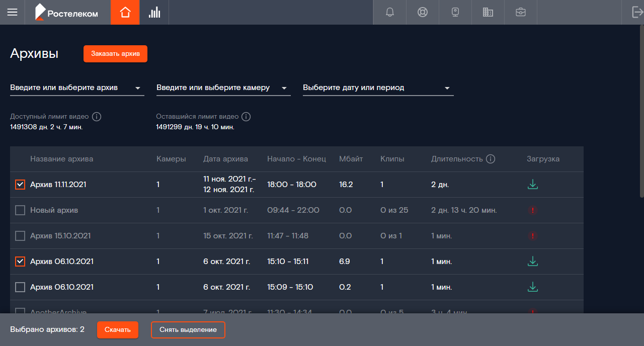
Task: Click the Ростелеком logo
Action: click(66, 13)
